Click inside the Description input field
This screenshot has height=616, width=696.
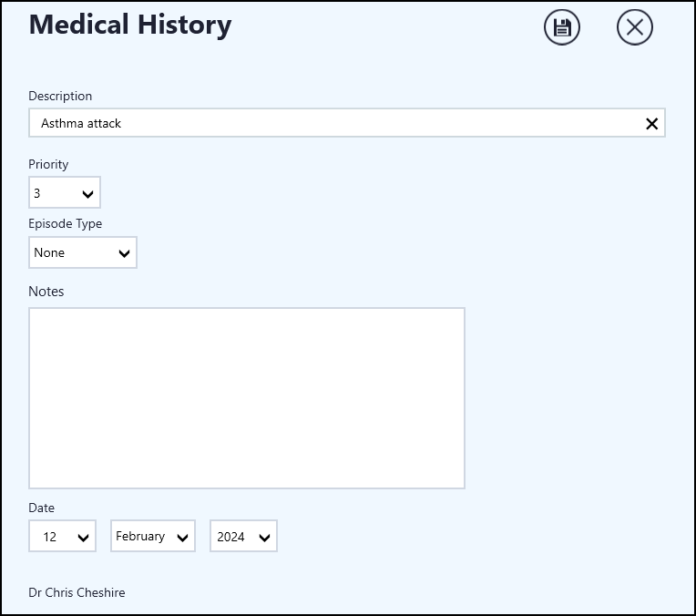pyautogui.click(x=337, y=123)
